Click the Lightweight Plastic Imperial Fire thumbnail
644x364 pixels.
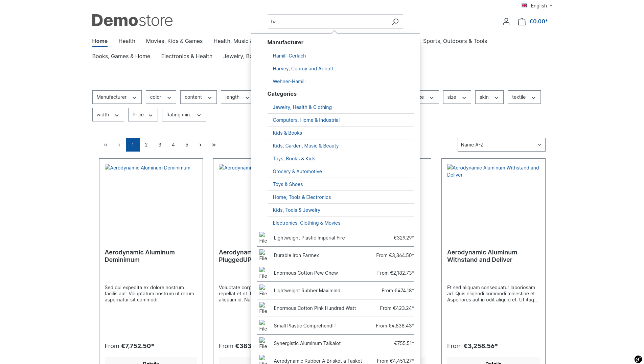point(263,238)
